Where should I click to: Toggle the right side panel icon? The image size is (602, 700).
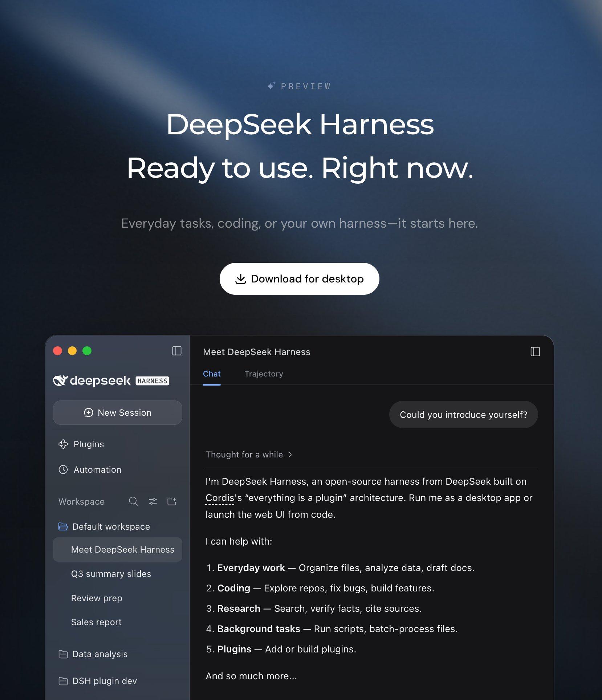(x=535, y=351)
